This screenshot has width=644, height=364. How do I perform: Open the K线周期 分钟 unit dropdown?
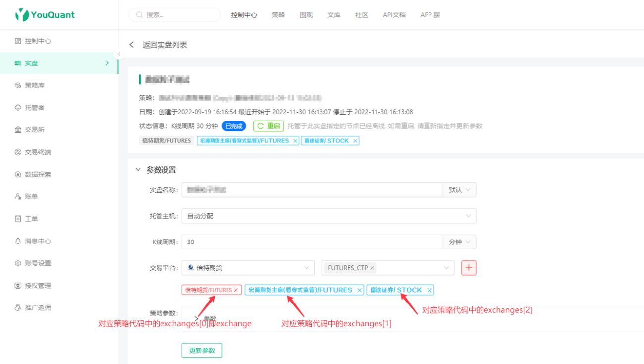pyautogui.click(x=459, y=242)
